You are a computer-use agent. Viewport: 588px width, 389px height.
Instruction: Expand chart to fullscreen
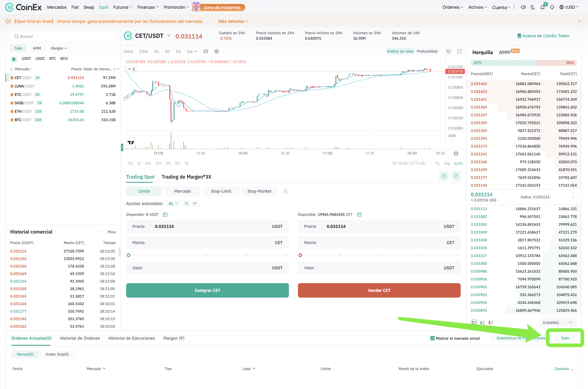pos(459,51)
